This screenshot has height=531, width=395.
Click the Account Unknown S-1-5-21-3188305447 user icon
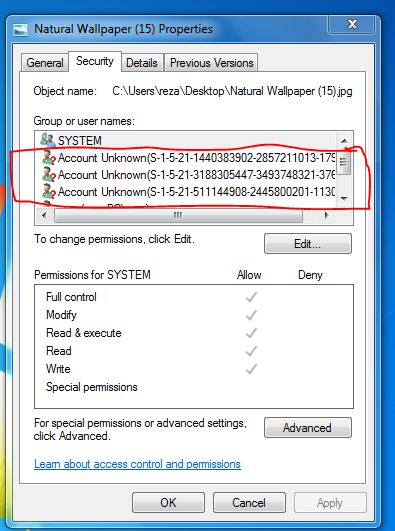[48, 175]
